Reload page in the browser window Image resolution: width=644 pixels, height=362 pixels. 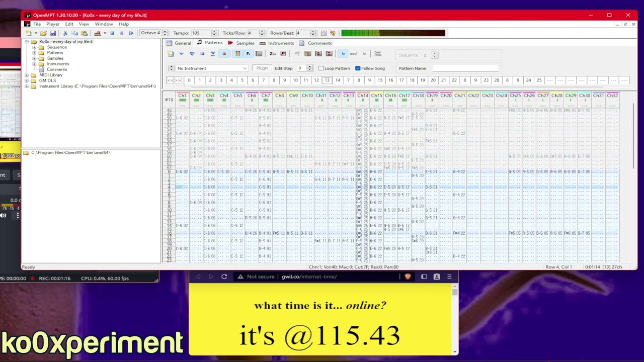pyautogui.click(x=224, y=277)
